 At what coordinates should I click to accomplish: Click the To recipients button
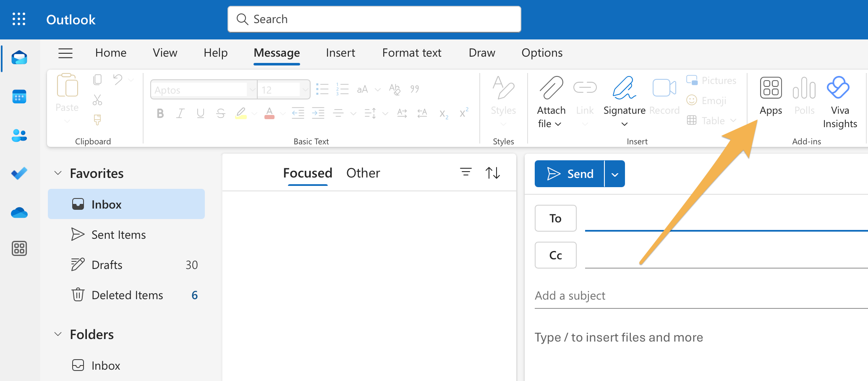tap(556, 218)
